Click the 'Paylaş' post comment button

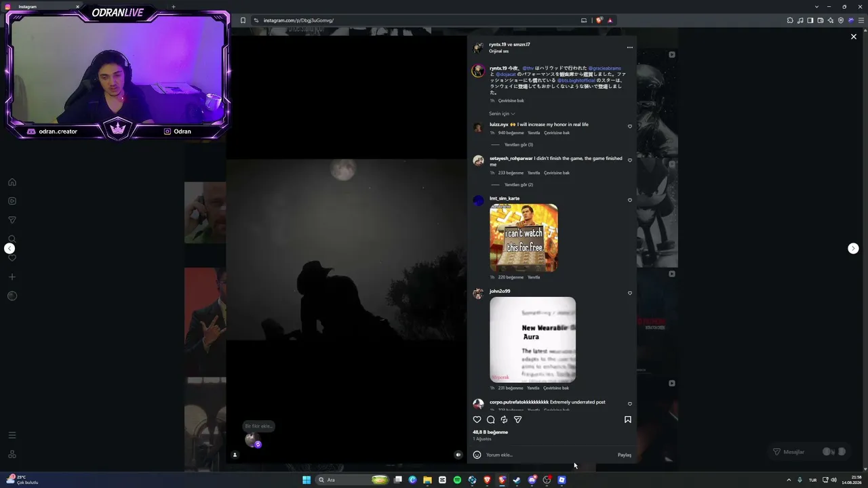625,455
